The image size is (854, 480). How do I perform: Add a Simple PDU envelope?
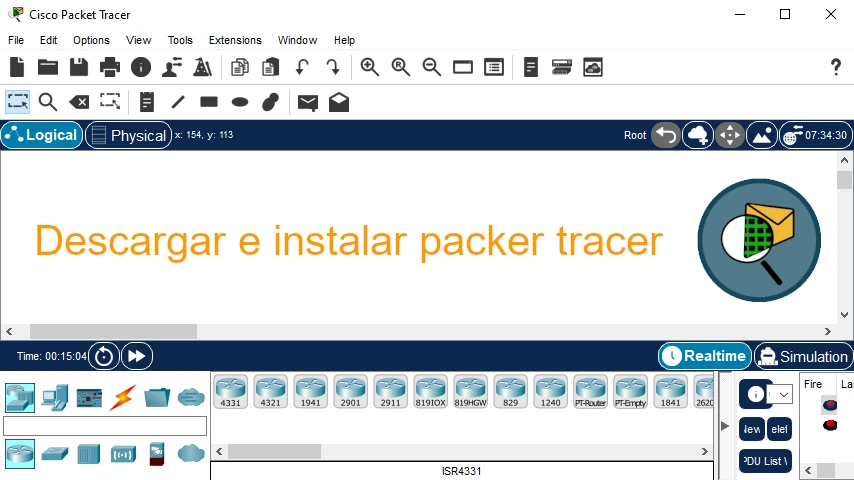(308, 102)
